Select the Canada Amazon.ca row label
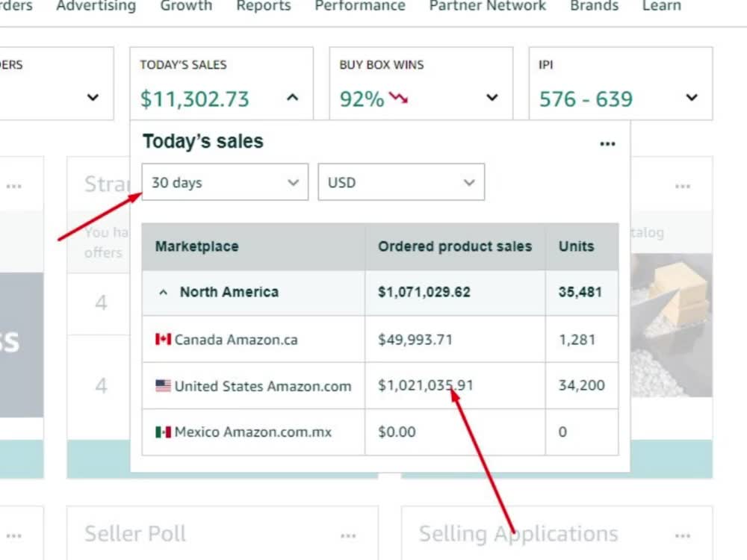 [x=236, y=340]
